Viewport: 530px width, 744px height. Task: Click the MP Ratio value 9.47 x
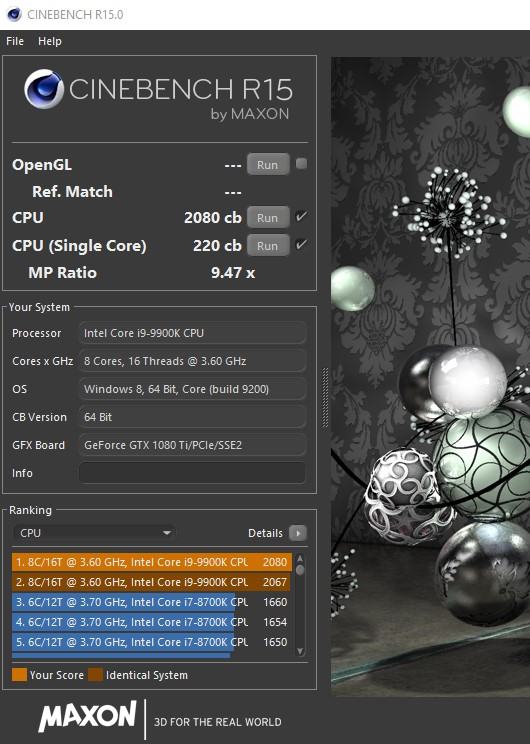tap(233, 273)
